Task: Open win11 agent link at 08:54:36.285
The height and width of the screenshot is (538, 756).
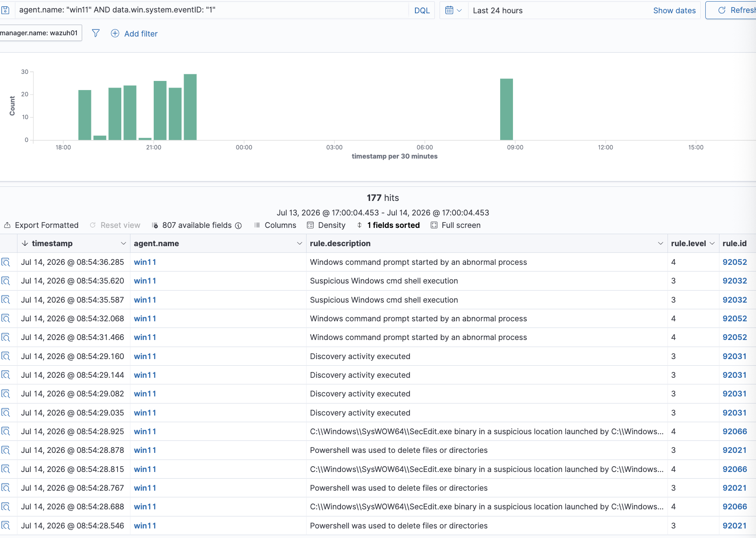Action: click(145, 262)
